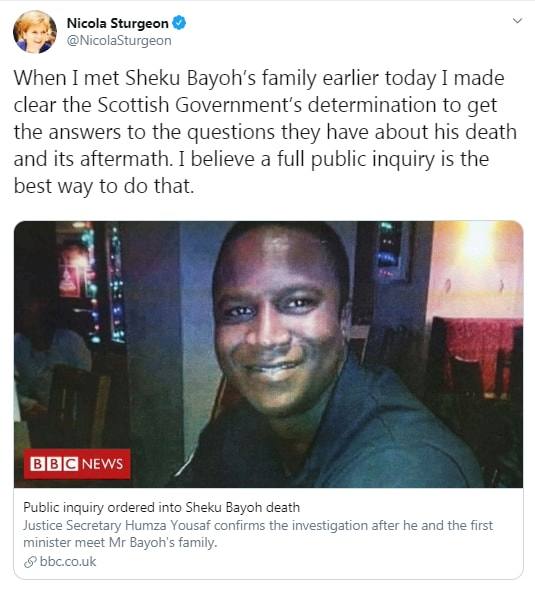Open the Nicola Sturgeon display name link
The width and height of the screenshot is (535, 592).
117,23
